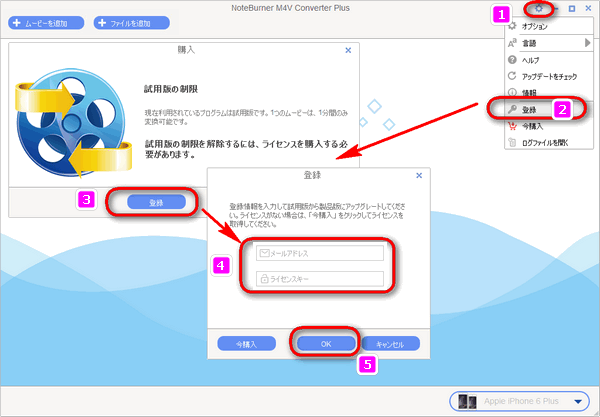Expand the 言語 submenu arrow
The height and width of the screenshot is (417, 600).
587,43
